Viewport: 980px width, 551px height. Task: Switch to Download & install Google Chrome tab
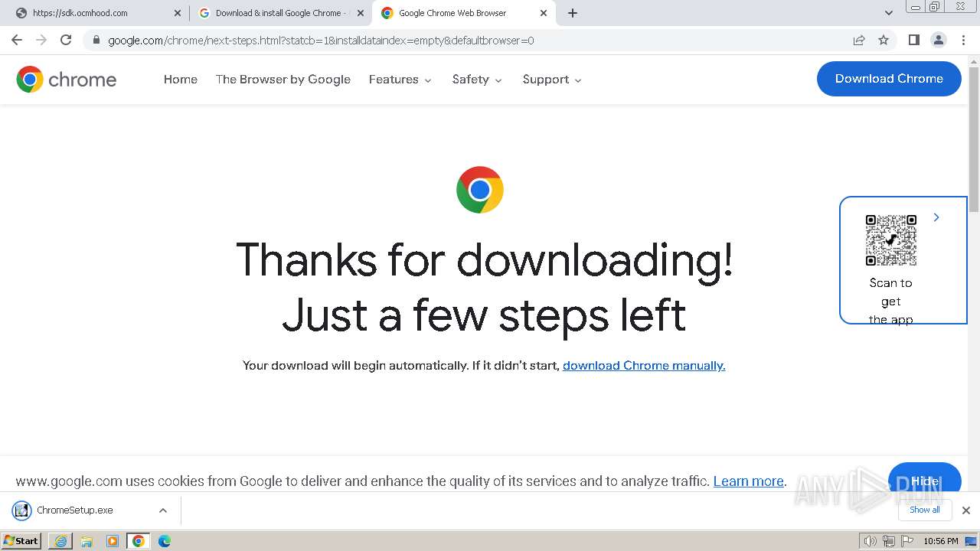(x=279, y=13)
